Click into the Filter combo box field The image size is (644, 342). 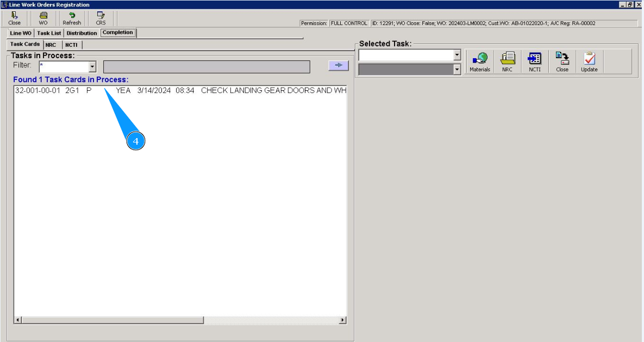(64, 66)
